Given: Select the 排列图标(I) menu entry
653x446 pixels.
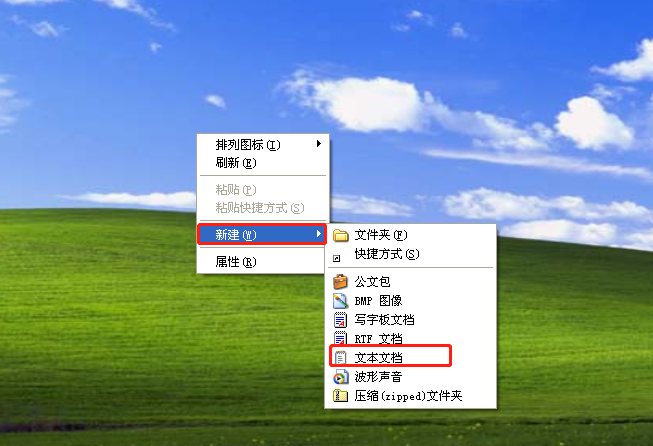Looking at the screenshot, I should 263,145.
